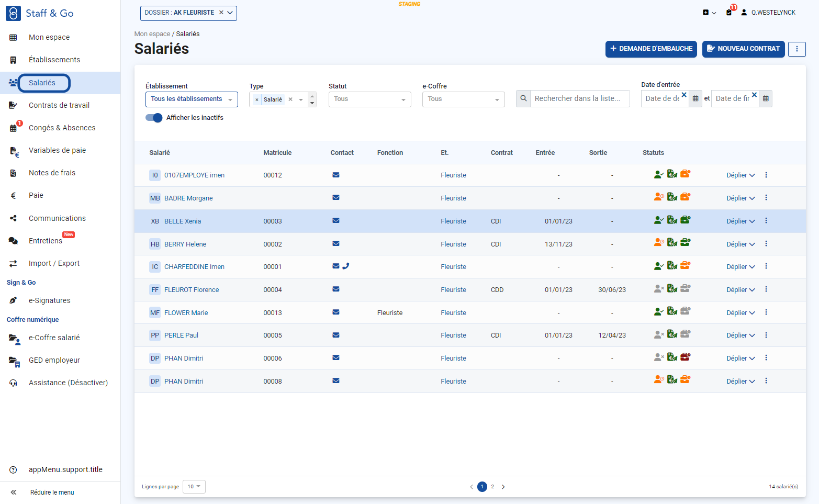Click the phone icon for CHARFEDDINE Imen
This screenshot has width=819, height=504.
[x=346, y=266]
